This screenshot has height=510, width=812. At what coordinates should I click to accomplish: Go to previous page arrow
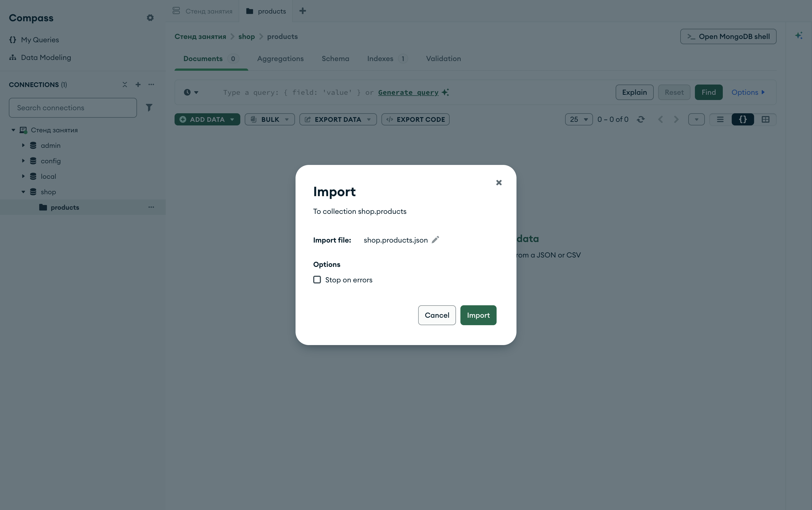(x=660, y=119)
